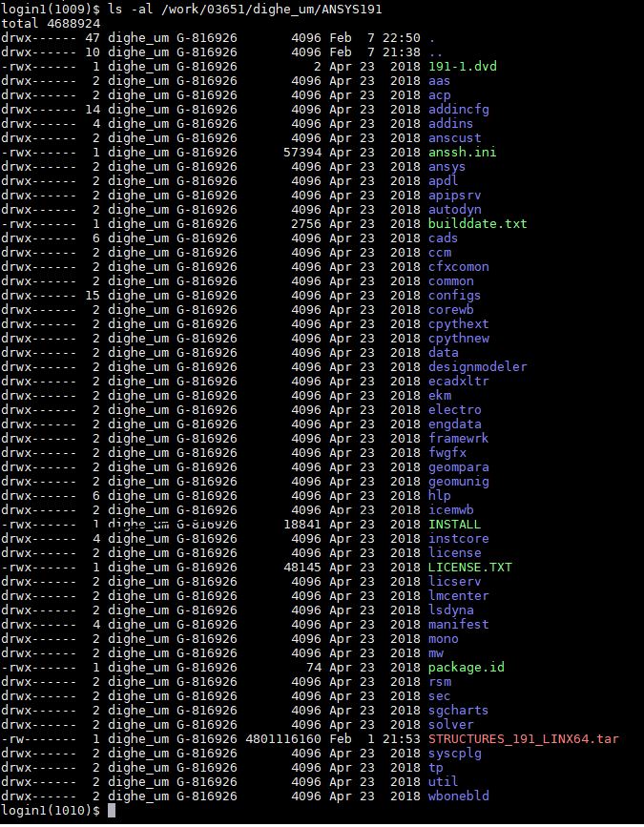Click the hlp folder name

coord(440,495)
